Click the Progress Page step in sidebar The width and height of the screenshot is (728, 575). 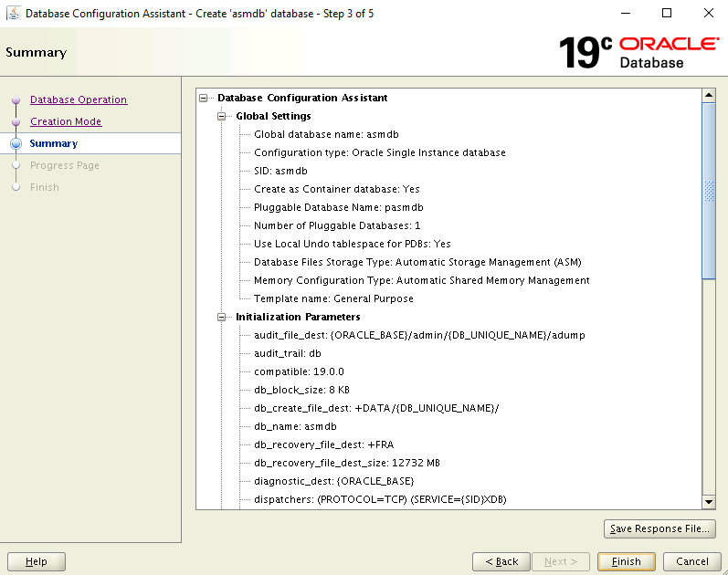65,165
